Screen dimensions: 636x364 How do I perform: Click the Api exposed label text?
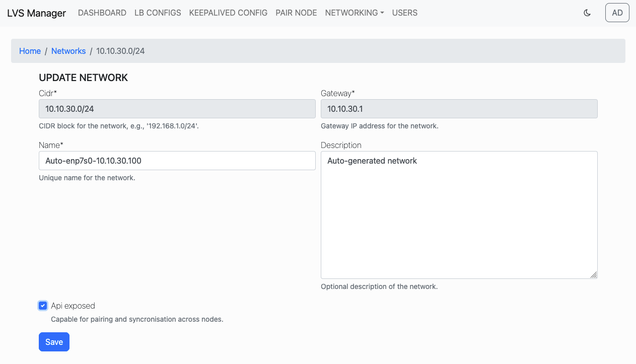(73, 306)
